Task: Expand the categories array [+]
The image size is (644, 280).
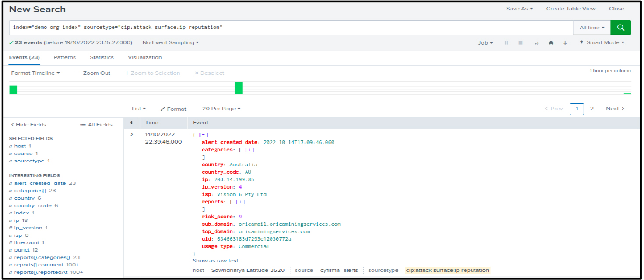Action: click(250, 150)
